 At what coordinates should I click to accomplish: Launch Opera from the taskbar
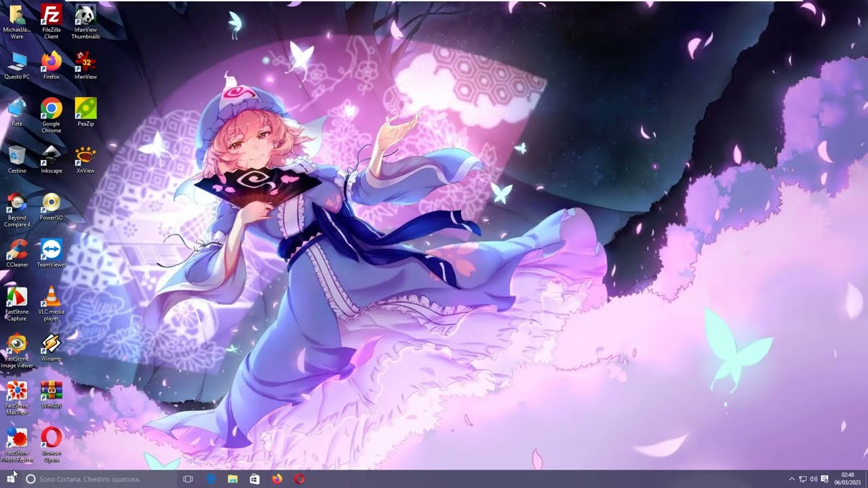tap(299, 479)
